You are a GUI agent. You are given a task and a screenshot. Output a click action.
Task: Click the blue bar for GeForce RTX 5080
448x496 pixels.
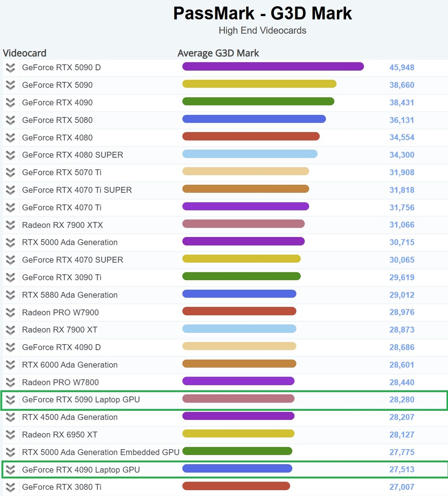(254, 119)
